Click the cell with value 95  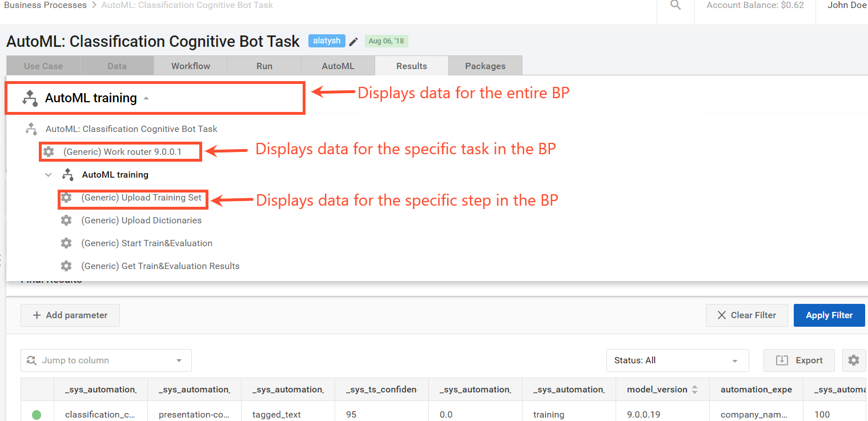(381, 415)
